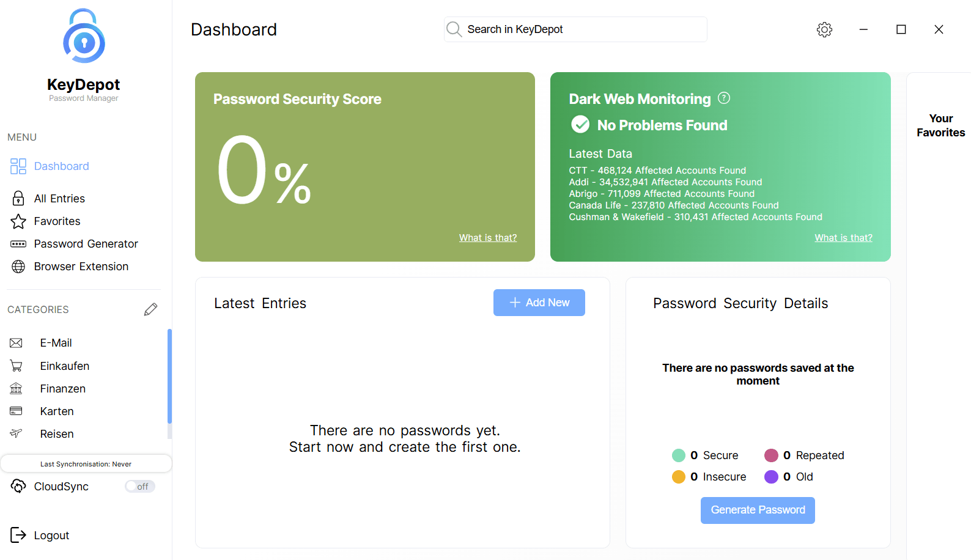
Task: Open Favorites from the menu
Action: 45,221
